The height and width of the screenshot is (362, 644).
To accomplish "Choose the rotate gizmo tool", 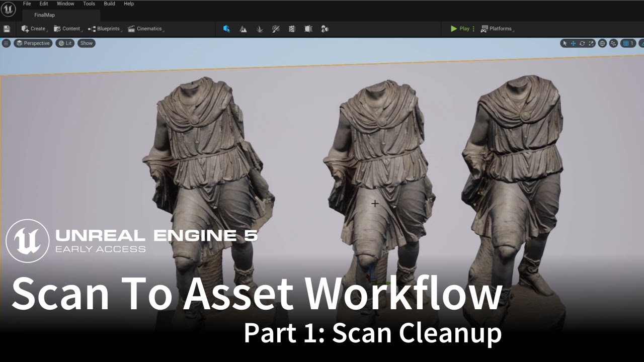I will (x=582, y=43).
